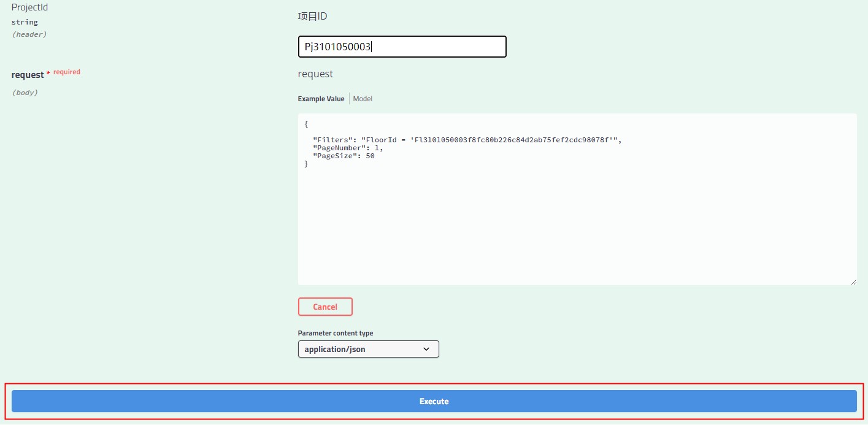The width and height of the screenshot is (868, 425).
Task: Click the "(header)" location label
Action: pyautogui.click(x=29, y=34)
